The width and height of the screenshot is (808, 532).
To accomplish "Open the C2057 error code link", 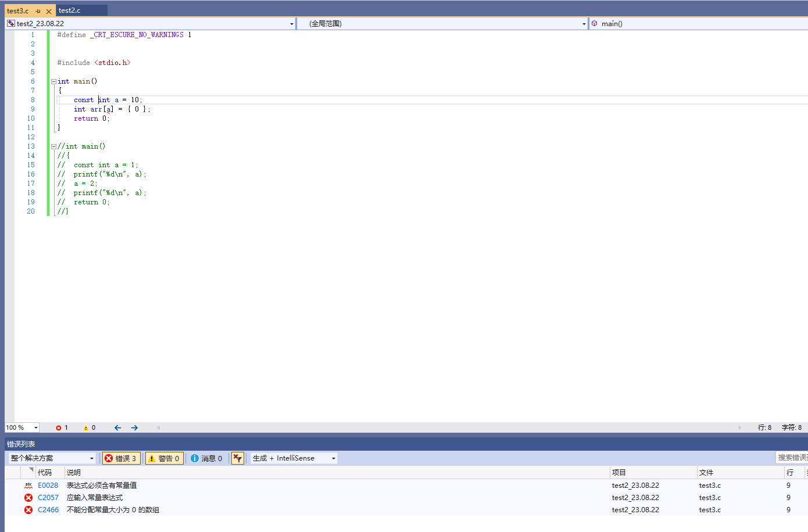I will click(x=48, y=498).
